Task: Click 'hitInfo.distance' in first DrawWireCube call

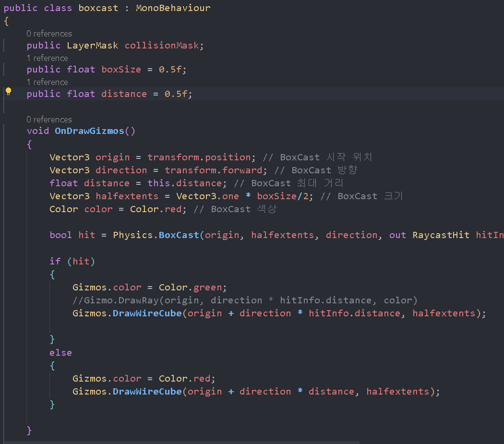Action: 355,313
